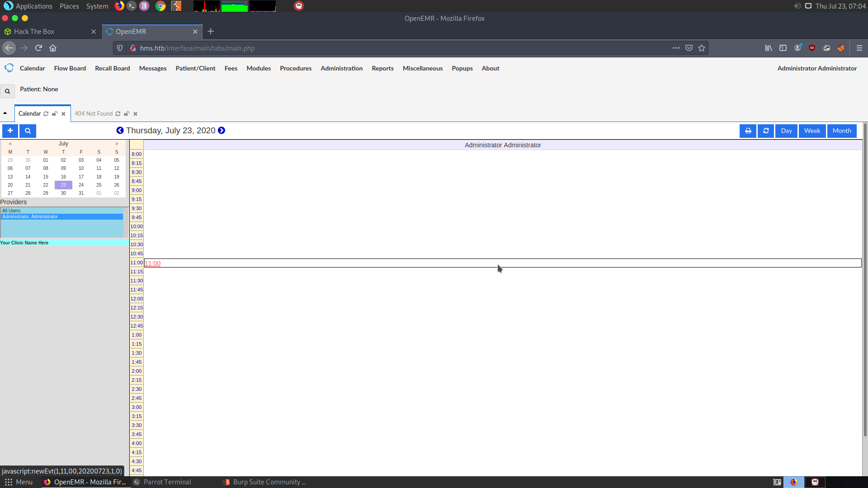Click the add new appointment plus button
Screen dimensions: 868x488
[10, 131]
